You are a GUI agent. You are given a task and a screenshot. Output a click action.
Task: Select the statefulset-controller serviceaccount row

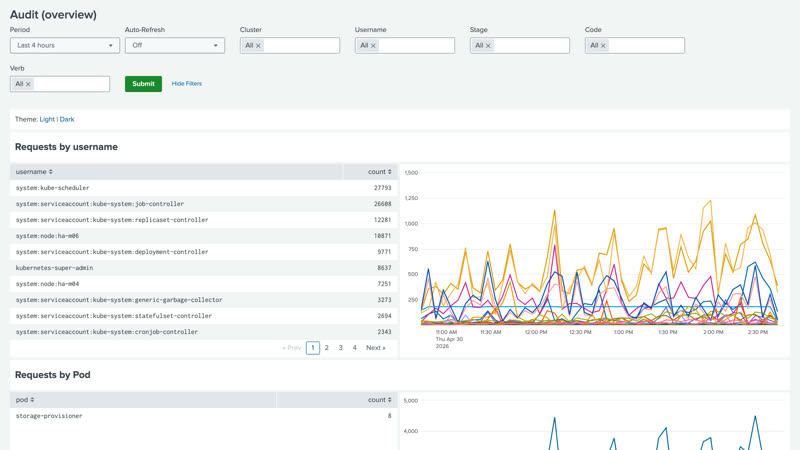204,316
